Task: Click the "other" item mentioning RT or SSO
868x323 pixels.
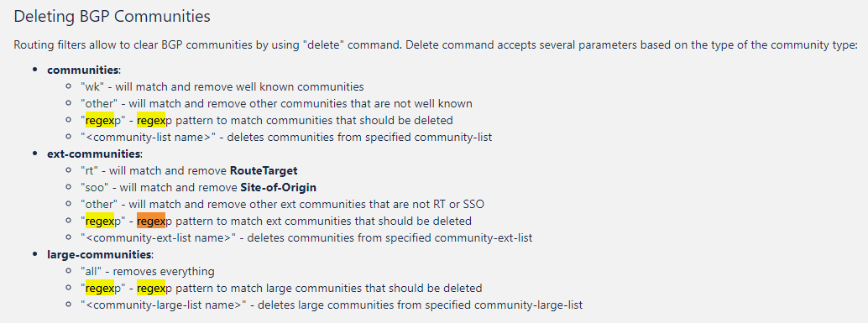Action: coord(282,204)
